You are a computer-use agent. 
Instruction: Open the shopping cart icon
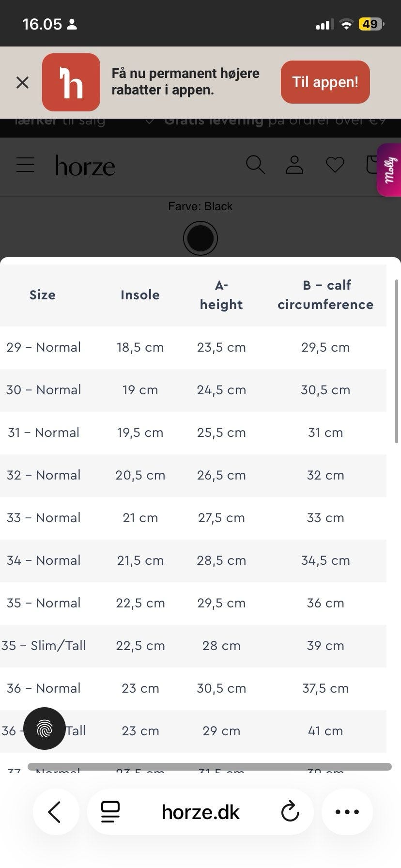pos(371,165)
